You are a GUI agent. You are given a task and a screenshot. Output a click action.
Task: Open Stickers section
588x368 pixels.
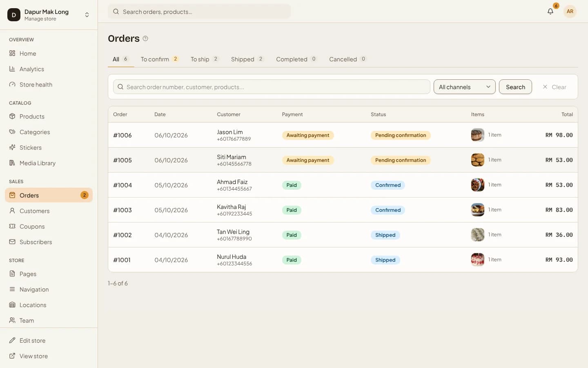[x=49, y=148]
